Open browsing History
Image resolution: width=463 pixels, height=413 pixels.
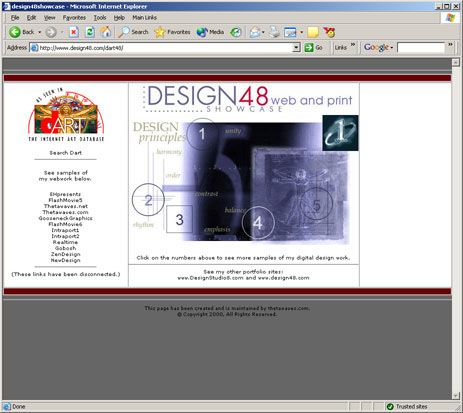[x=236, y=32]
